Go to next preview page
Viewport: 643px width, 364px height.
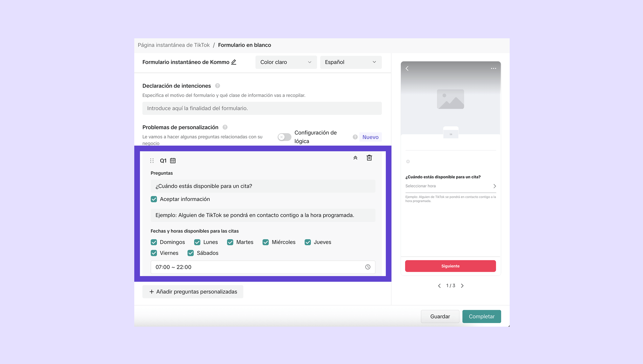[x=462, y=286]
